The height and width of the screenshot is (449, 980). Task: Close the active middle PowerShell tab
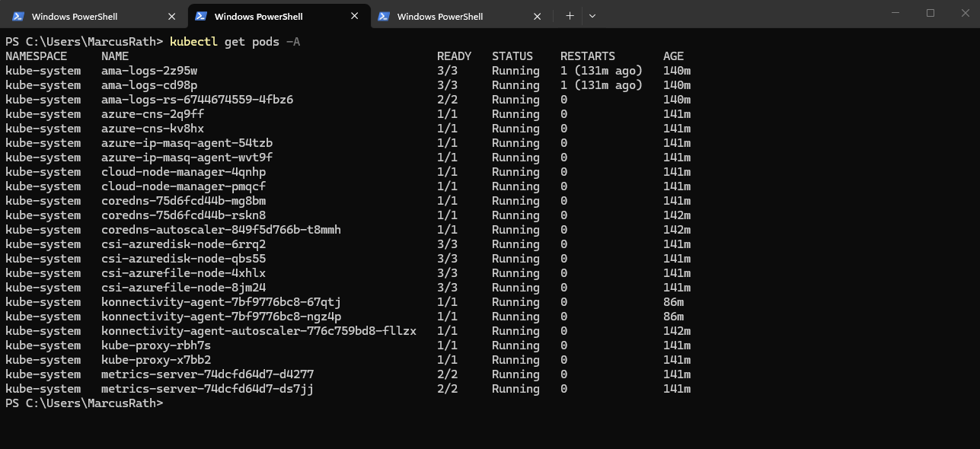click(x=354, y=16)
